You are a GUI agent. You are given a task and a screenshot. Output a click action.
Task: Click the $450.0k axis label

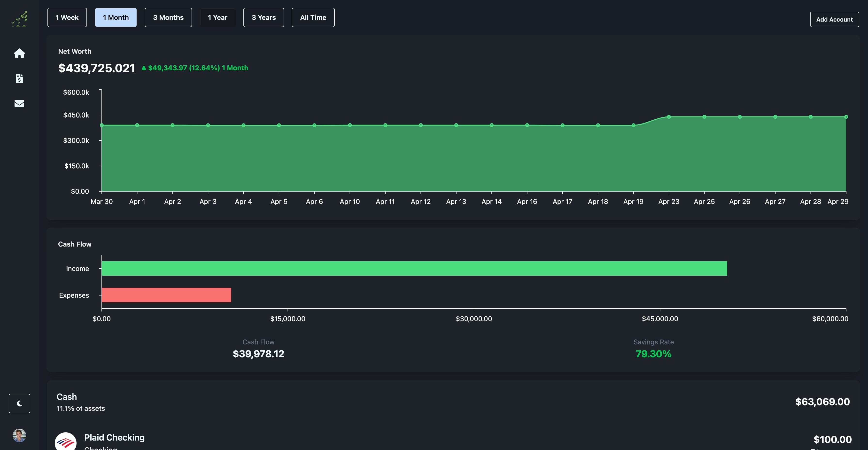[76, 115]
